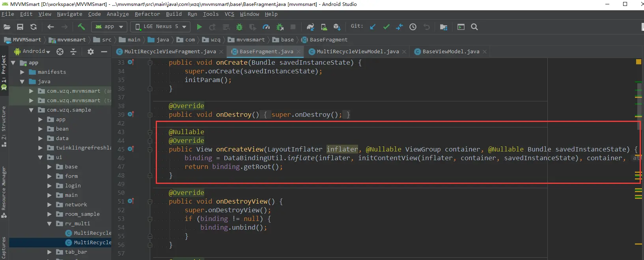Collapse the ui package
Screen dimensions: 644x260
pyautogui.click(x=40, y=157)
